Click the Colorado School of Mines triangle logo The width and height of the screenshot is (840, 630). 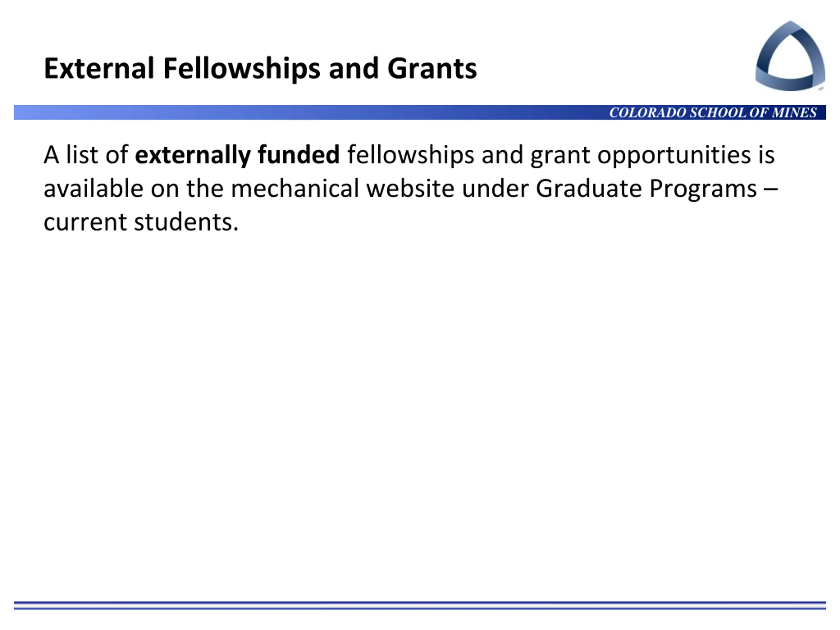(790, 56)
